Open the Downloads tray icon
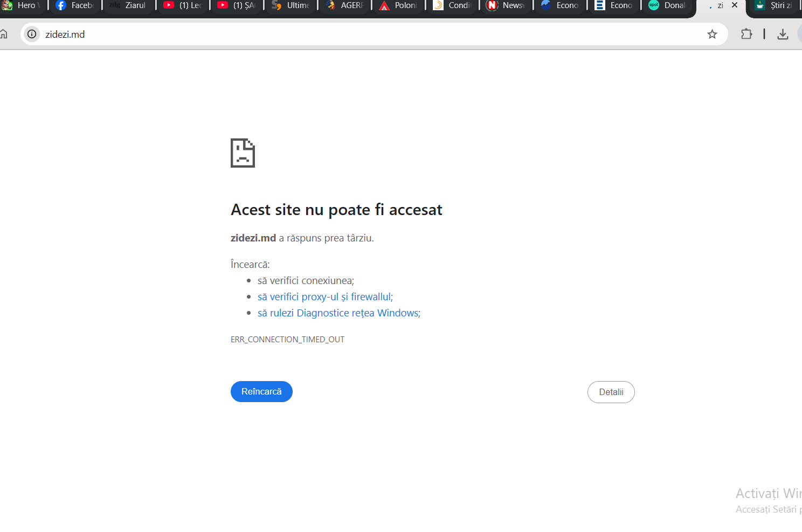This screenshot has width=802, height=532. [x=783, y=34]
